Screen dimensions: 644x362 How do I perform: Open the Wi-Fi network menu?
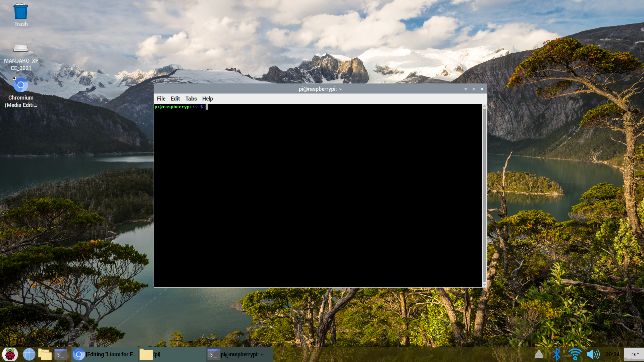(x=575, y=354)
